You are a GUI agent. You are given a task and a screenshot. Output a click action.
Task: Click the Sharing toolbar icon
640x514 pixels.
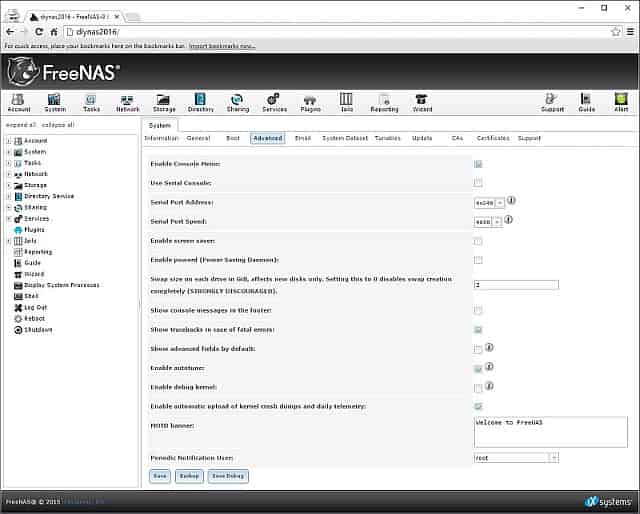tap(237, 102)
